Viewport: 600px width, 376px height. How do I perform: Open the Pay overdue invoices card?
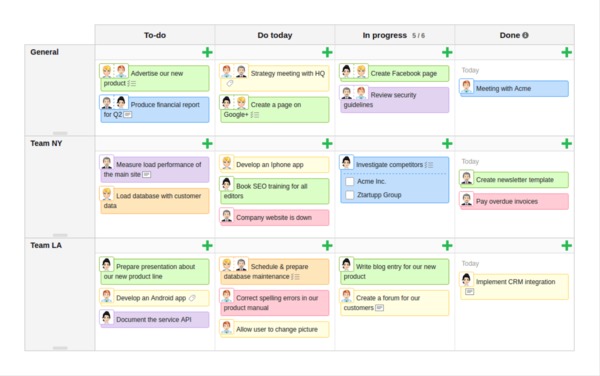(x=514, y=201)
